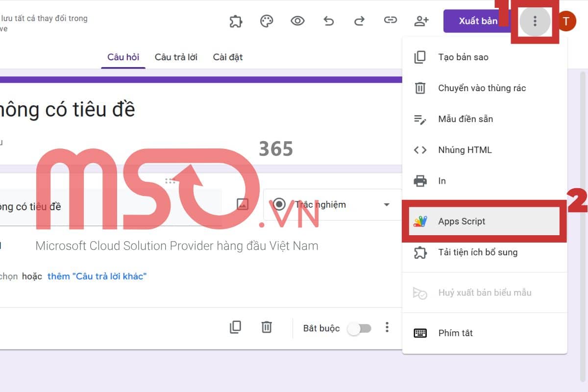Click the Apps Script colorful logo icon
Image resolution: width=588 pixels, height=392 pixels.
[420, 221]
